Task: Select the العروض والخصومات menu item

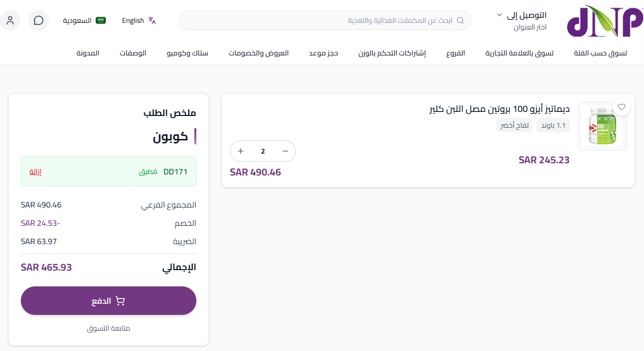Action: [x=258, y=53]
